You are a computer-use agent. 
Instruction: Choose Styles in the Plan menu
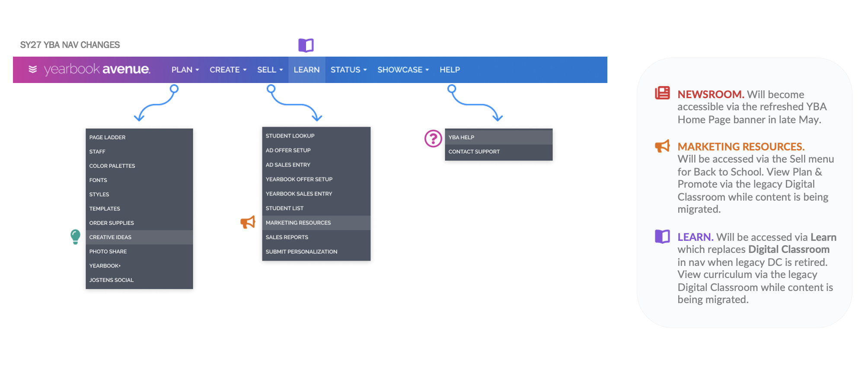[x=139, y=194]
